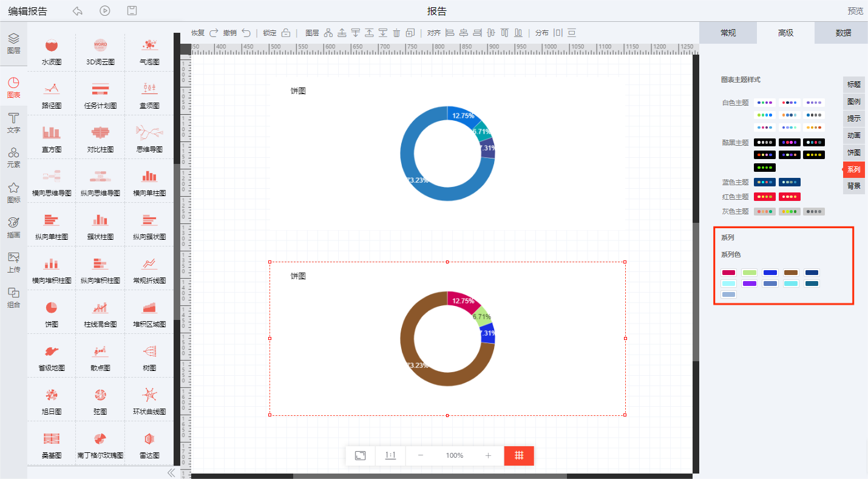Image resolution: width=868 pixels, height=479 pixels.
Task: Click the circular play icon in the top bar
Action: pyautogui.click(x=105, y=11)
